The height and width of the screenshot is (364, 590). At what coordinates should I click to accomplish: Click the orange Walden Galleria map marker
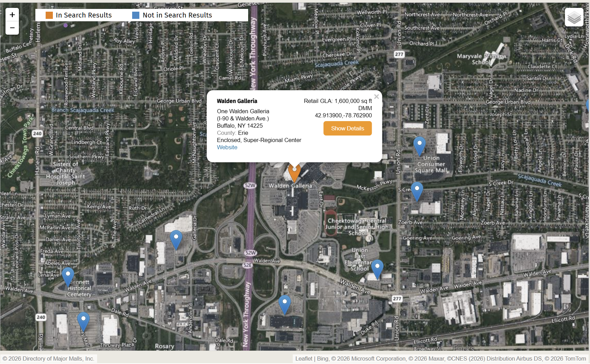point(294,173)
